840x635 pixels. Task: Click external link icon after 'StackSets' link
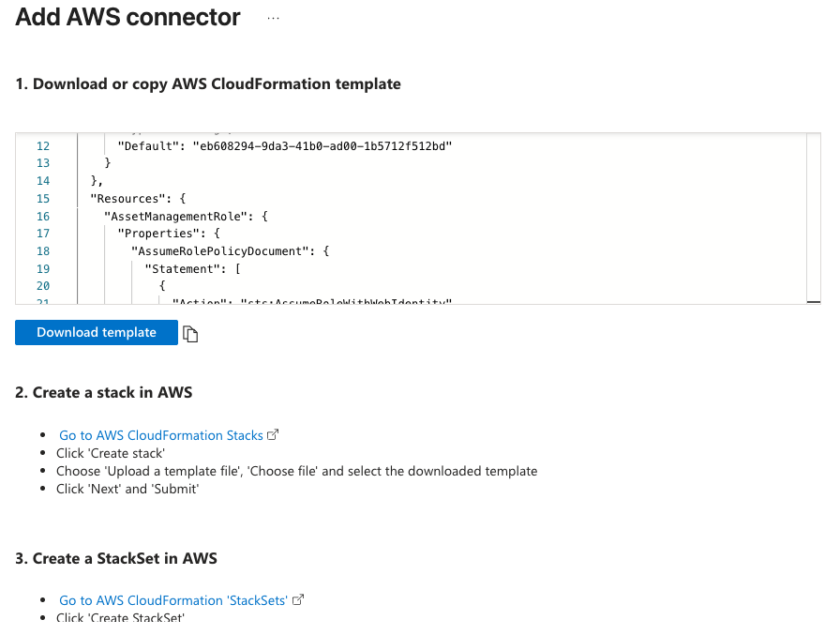pos(298,600)
